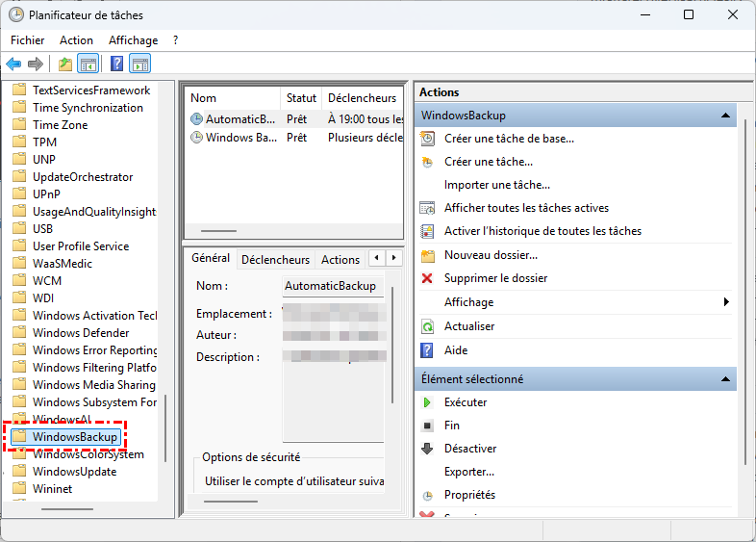Click the Windows Defender folder icon
The image size is (756, 542).
tap(19, 332)
